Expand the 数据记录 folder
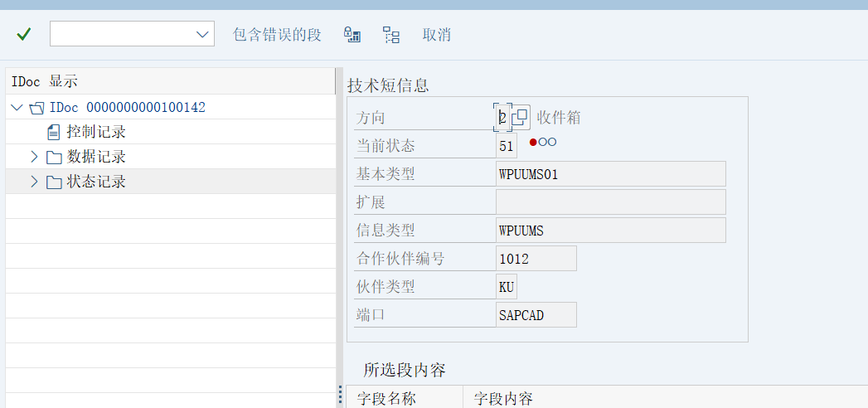Screen dimensions: 868x408 point(34,158)
